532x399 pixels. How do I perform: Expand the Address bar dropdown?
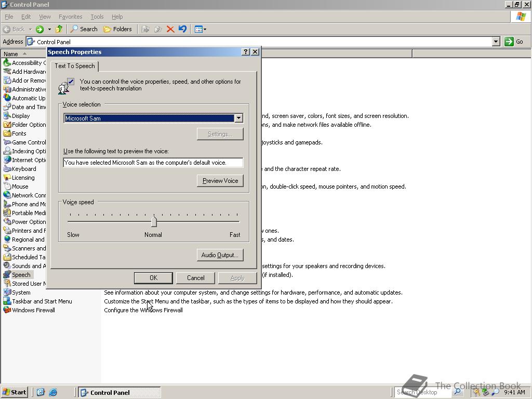496,42
